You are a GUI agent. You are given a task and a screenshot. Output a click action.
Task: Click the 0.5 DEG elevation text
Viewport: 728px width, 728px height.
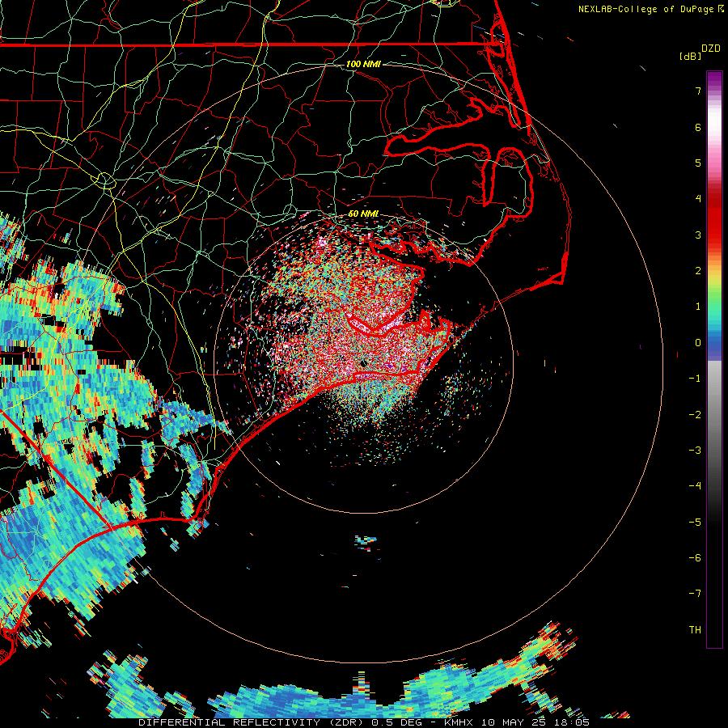click(x=395, y=722)
